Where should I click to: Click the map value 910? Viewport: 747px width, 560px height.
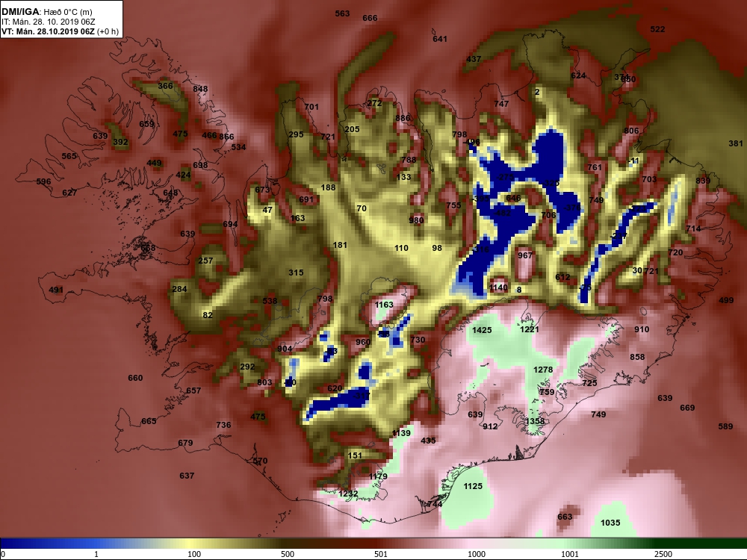[642, 329]
